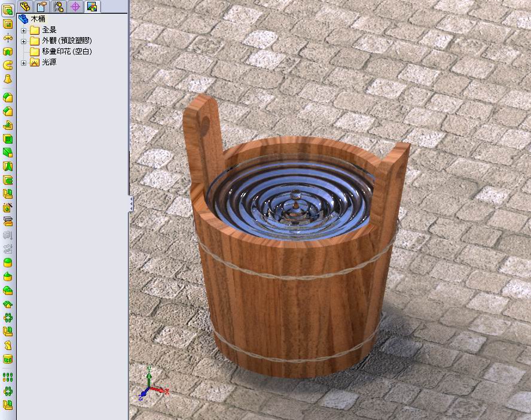This screenshot has width=531, height=420.
Task: Click the 光源 lighting folder icon
Action: tap(35, 62)
